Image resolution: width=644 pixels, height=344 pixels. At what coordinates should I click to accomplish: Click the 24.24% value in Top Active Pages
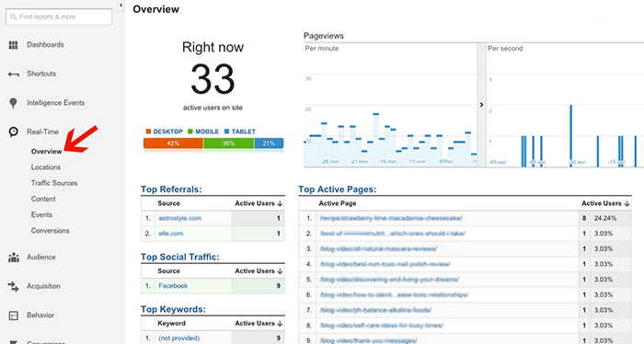click(605, 218)
